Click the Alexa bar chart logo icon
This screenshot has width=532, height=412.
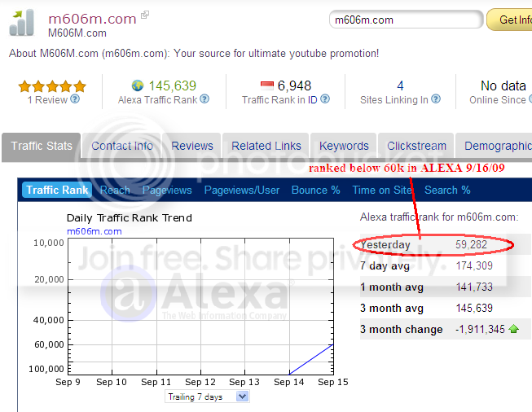click(22, 22)
